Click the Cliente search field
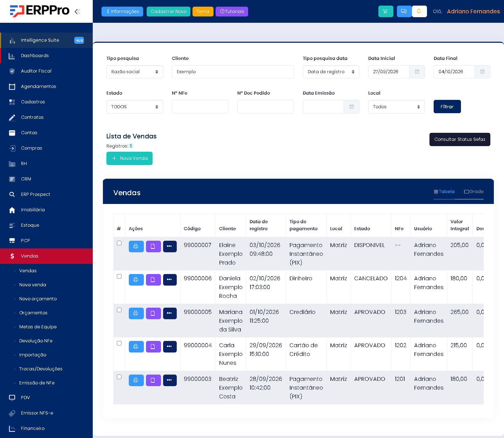This screenshot has width=504, height=438. point(233,72)
